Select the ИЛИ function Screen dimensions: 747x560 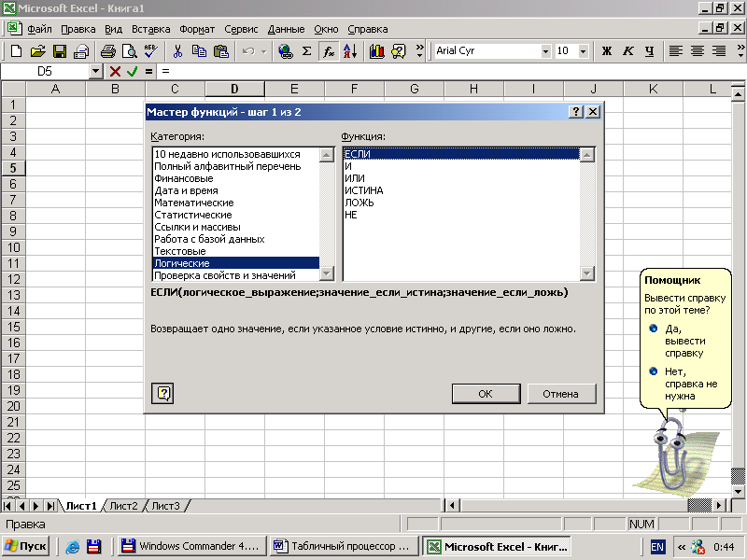(x=461, y=178)
